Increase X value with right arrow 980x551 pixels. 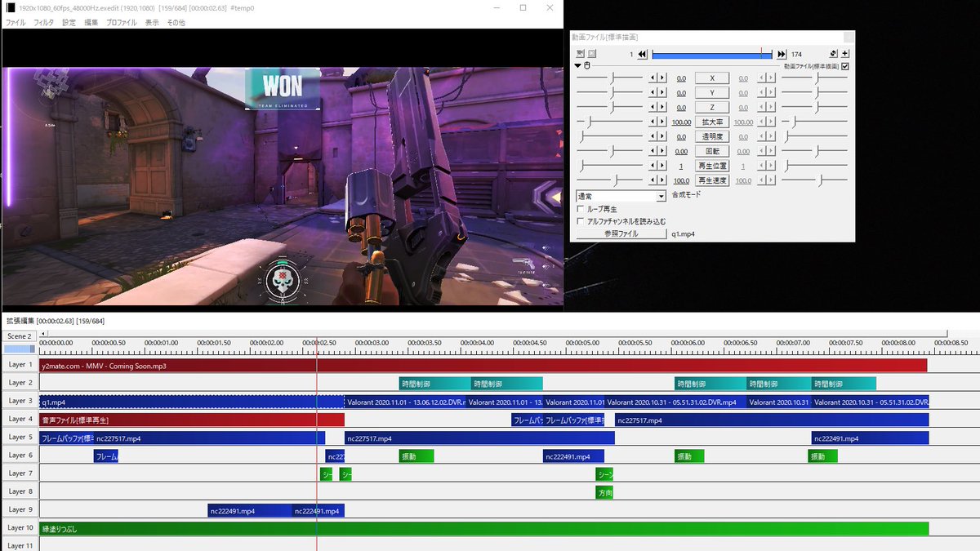coord(661,78)
